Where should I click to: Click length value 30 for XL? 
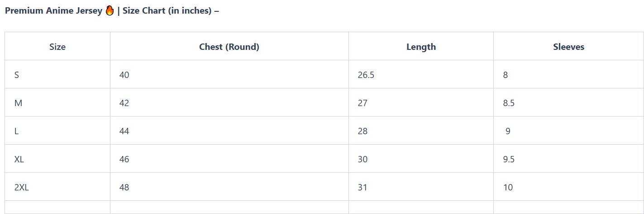[x=363, y=159]
